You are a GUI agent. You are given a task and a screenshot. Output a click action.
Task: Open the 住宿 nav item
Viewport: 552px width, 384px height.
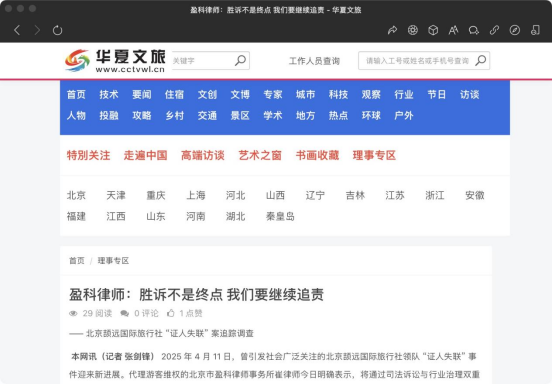[x=175, y=94]
